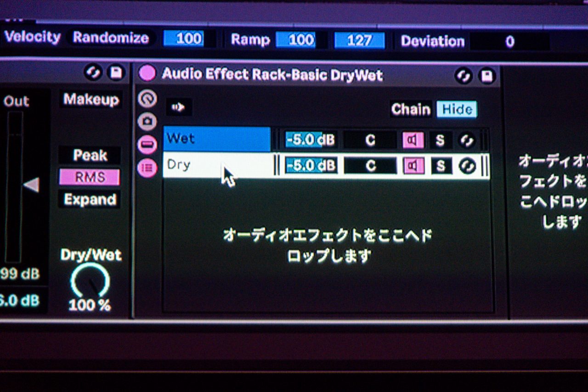Click the hot-swap icon on the Wet chain

[466, 140]
